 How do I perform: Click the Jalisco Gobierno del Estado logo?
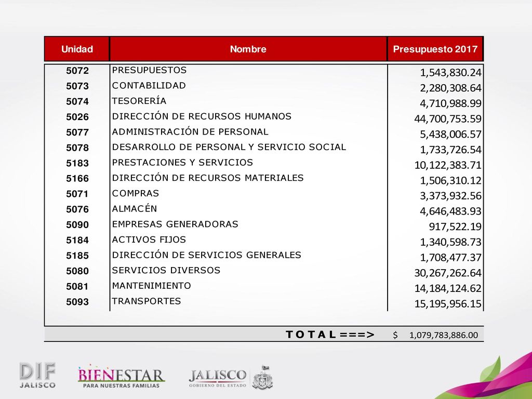[x=218, y=378]
